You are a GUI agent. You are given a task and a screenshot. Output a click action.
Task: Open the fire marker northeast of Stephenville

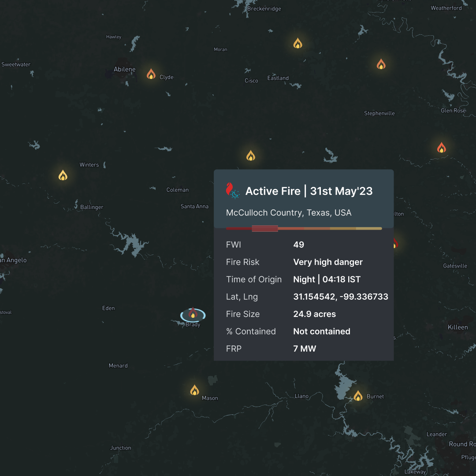pyautogui.click(x=381, y=64)
